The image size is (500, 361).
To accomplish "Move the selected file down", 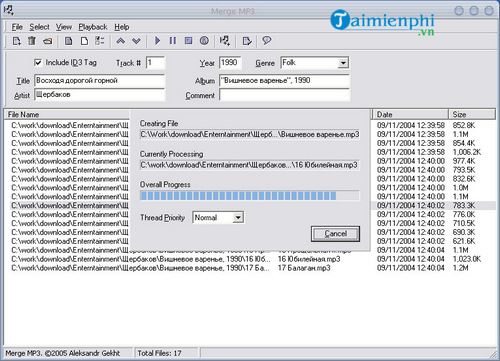I will [x=136, y=41].
